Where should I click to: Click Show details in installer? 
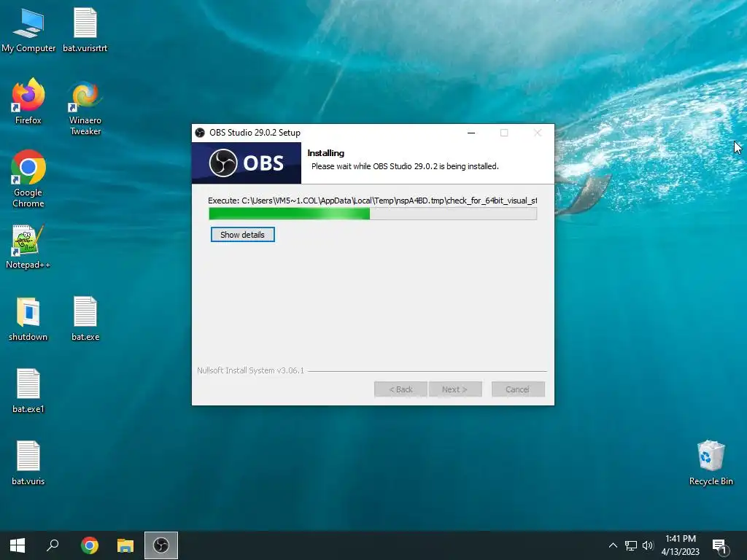point(242,235)
